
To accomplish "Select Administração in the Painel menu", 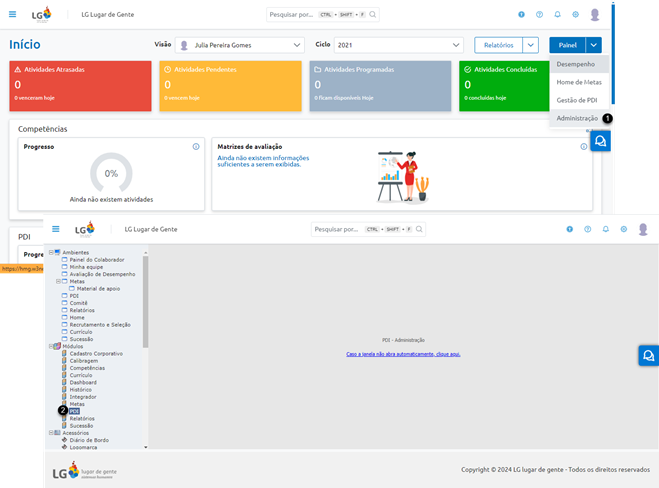I will coord(579,118).
